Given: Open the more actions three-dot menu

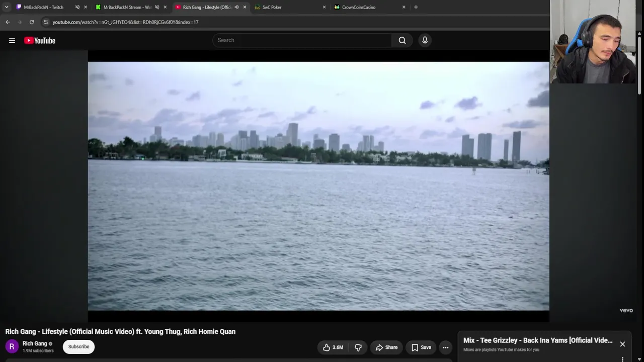Looking at the screenshot, I should tap(445, 347).
